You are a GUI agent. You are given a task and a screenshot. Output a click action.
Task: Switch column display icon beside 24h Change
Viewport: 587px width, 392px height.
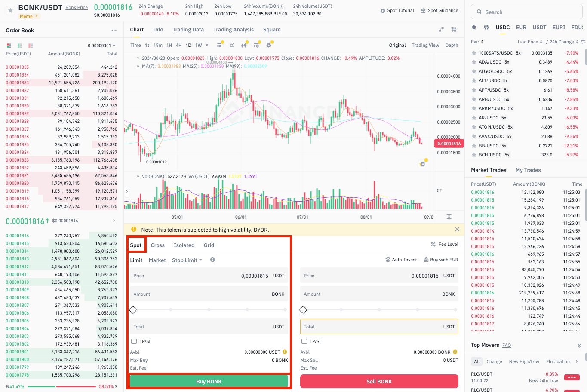[583, 42]
